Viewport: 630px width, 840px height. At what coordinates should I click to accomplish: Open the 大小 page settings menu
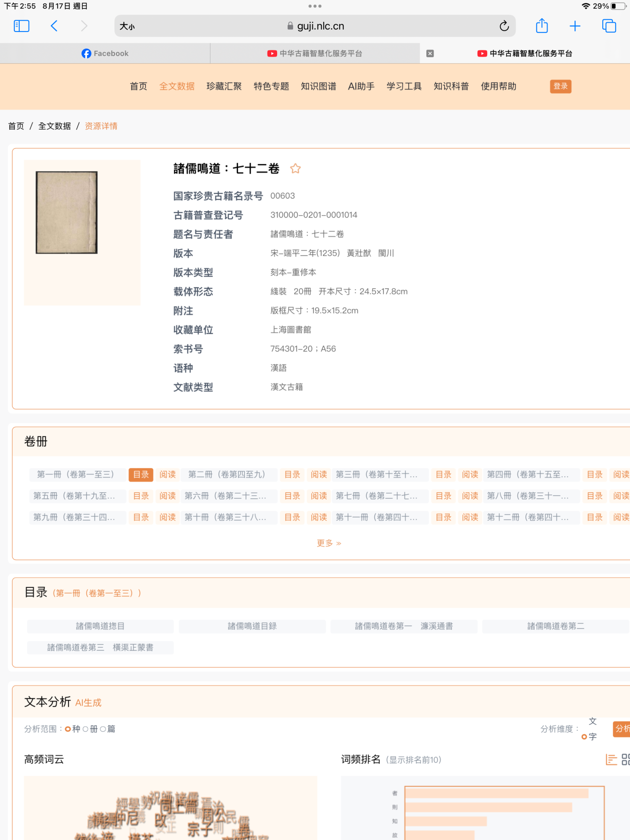click(x=127, y=26)
